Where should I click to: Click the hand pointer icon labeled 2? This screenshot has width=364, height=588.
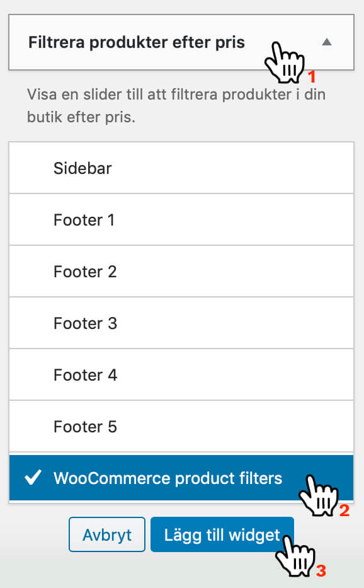coord(318,495)
